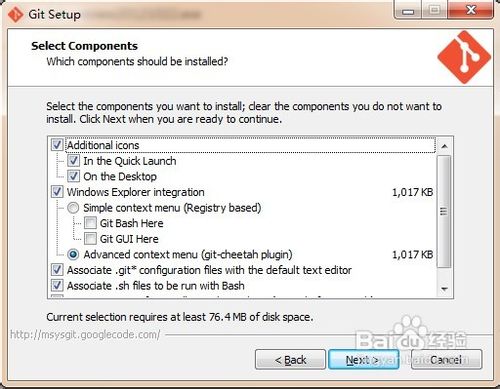This screenshot has width=500, height=389.
Task: Click the component list scrollbar thumb
Action: 444,211
